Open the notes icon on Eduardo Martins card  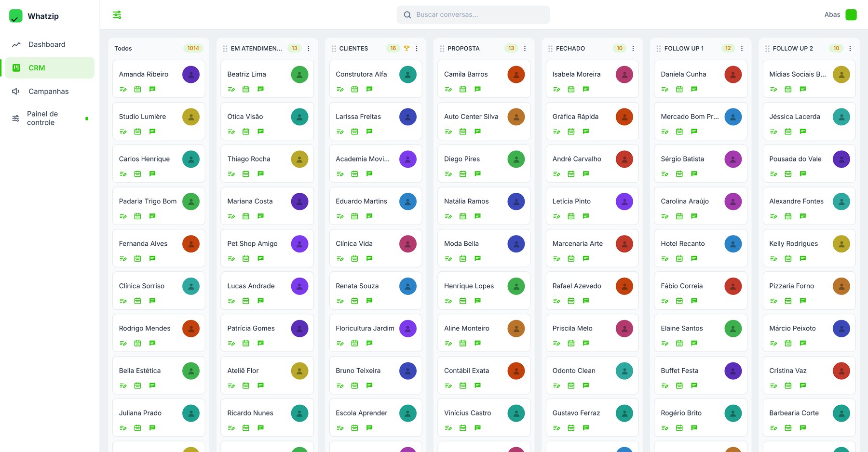(x=340, y=216)
